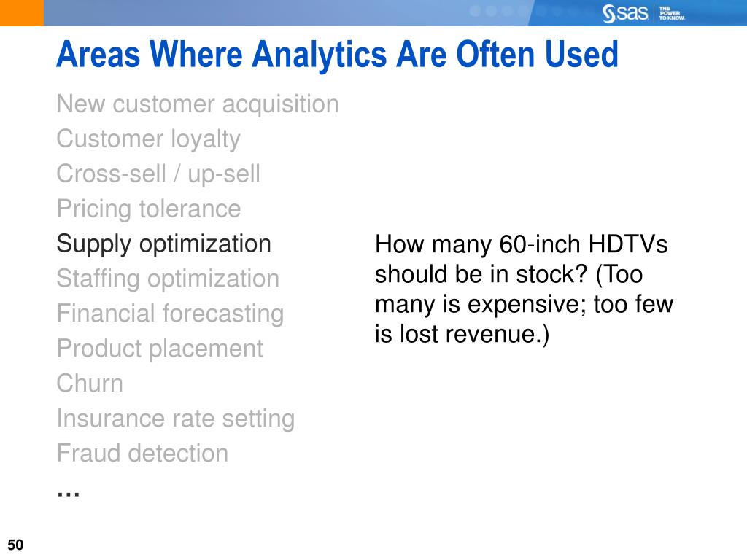Click 'The Power to Know' tagline

672,13
